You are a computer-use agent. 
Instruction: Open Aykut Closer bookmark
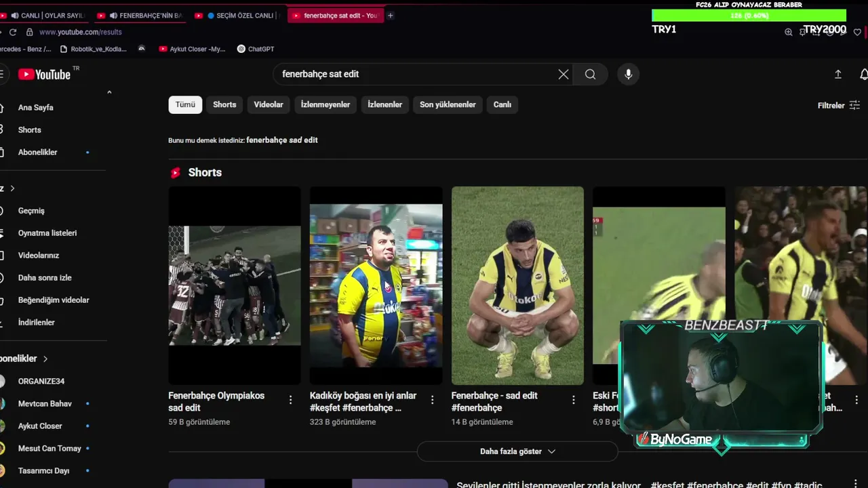[x=192, y=49]
